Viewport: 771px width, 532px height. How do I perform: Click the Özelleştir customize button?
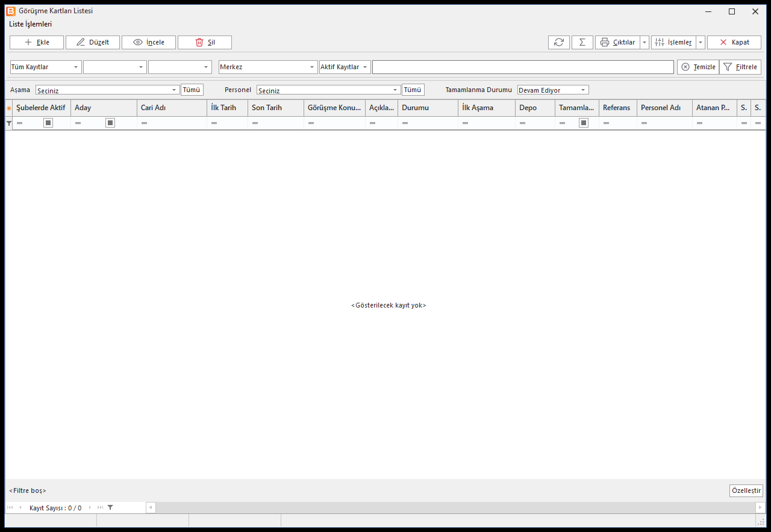pos(746,490)
